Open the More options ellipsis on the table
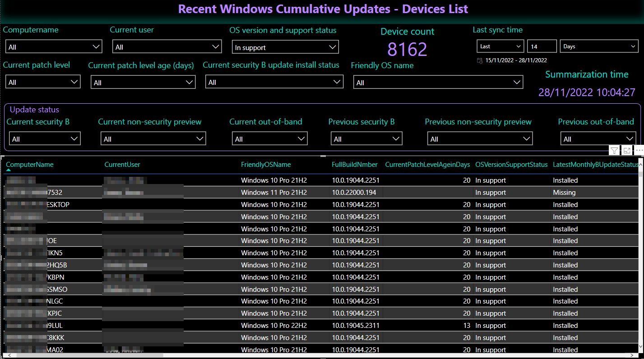This screenshot has height=359, width=644. [639, 151]
